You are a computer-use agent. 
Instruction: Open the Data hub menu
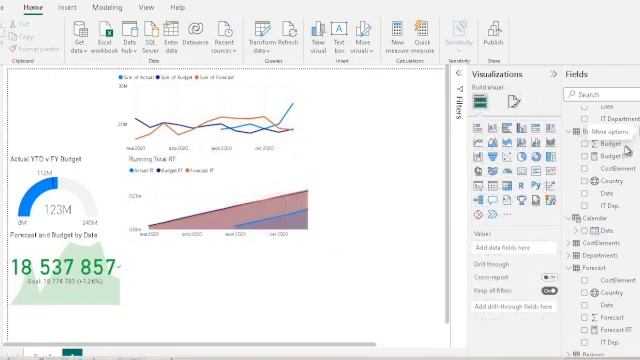point(129,37)
